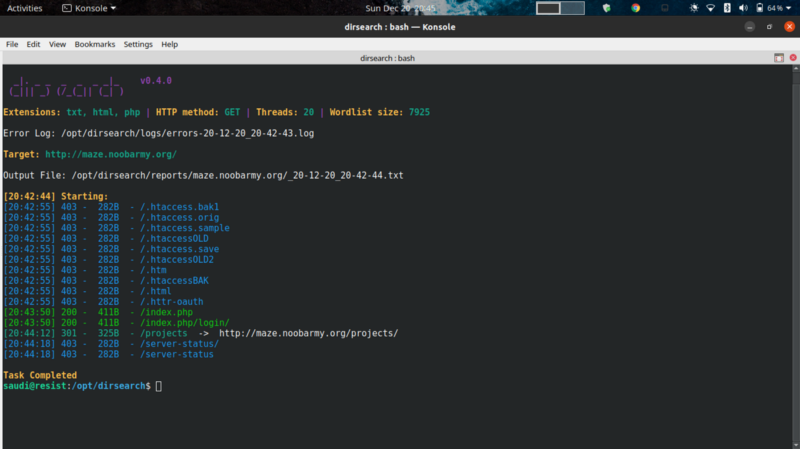This screenshot has height=449, width=800.
Task: Click the /index.php/login/ result
Action: (x=185, y=322)
